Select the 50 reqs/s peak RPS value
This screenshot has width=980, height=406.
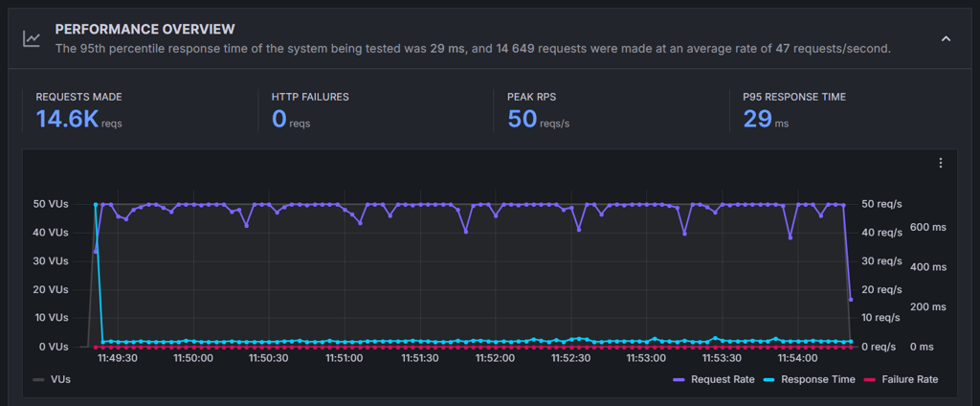pyautogui.click(x=538, y=119)
